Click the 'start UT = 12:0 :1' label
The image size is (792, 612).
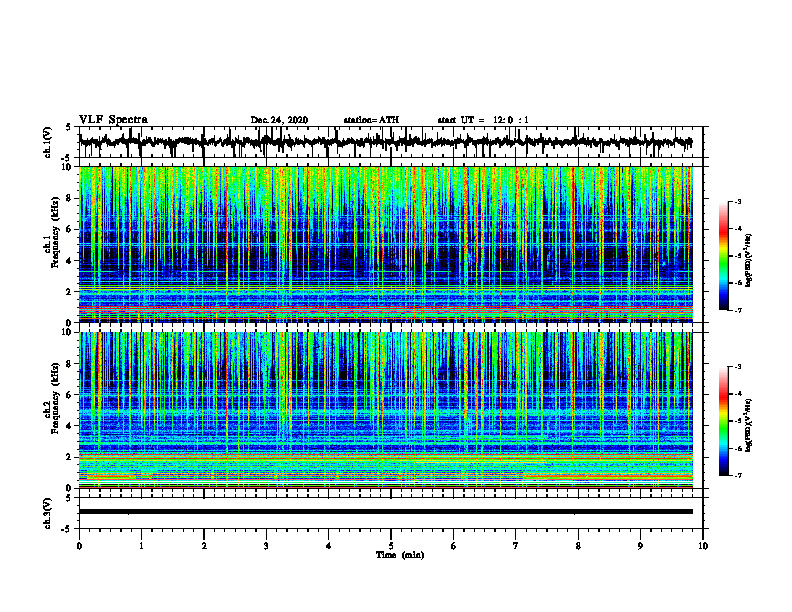click(483, 120)
